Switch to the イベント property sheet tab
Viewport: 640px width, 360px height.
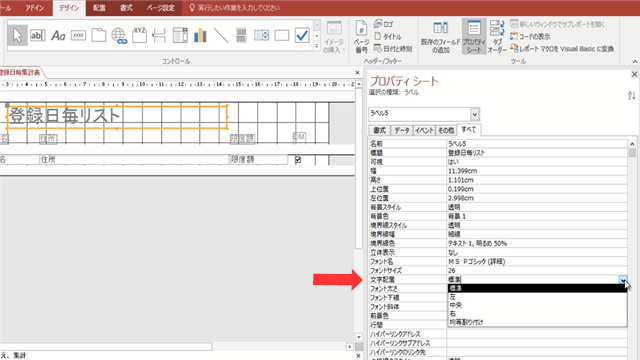424,130
